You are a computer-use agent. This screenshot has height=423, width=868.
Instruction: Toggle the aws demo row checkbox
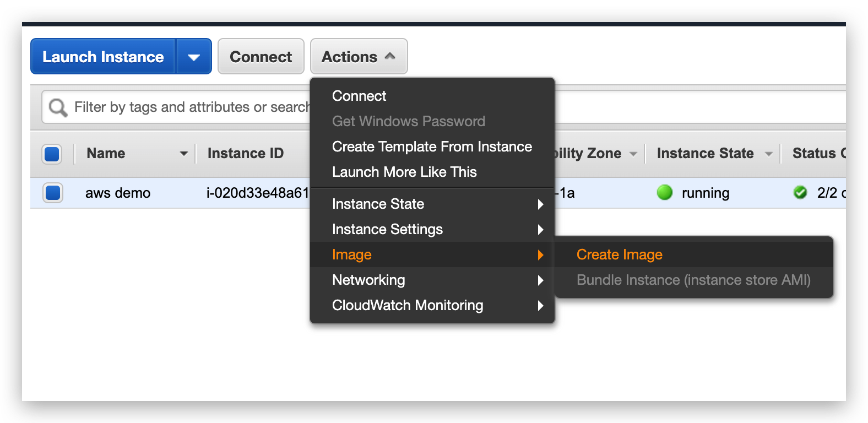click(53, 193)
